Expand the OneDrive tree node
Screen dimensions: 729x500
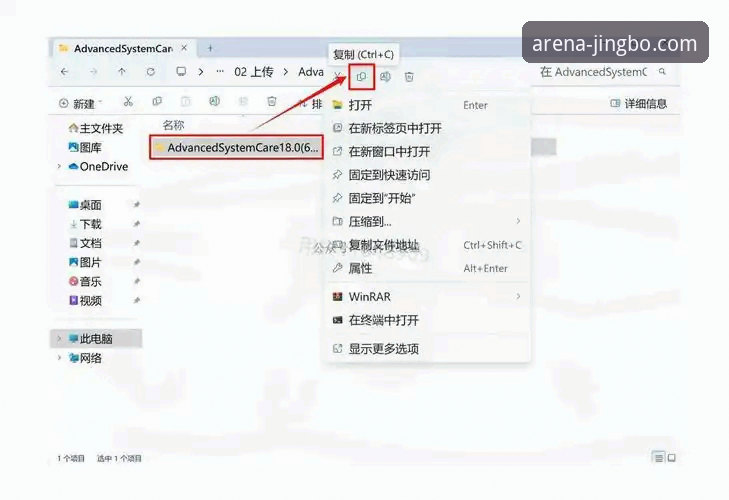(x=59, y=166)
